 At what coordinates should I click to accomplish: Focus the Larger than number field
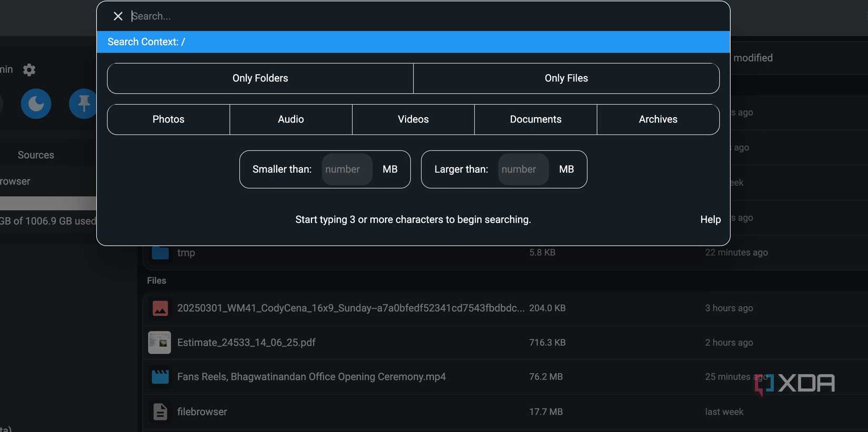point(523,169)
